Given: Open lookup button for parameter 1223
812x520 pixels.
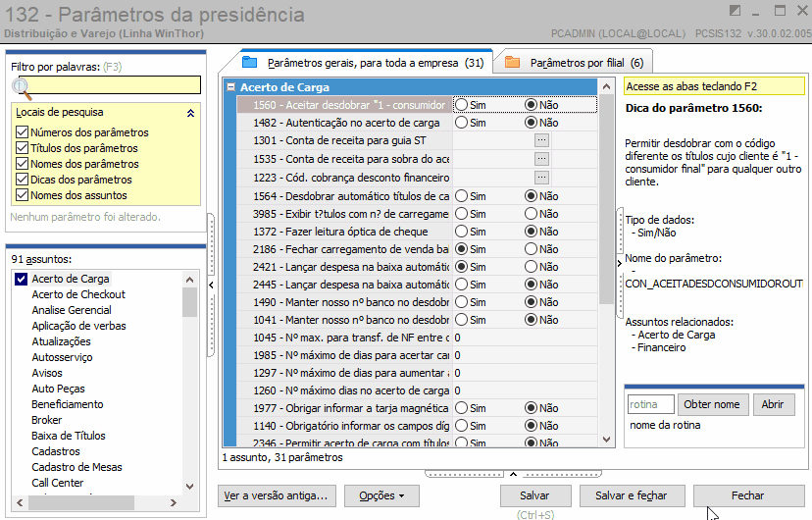Looking at the screenshot, I should (541, 178).
